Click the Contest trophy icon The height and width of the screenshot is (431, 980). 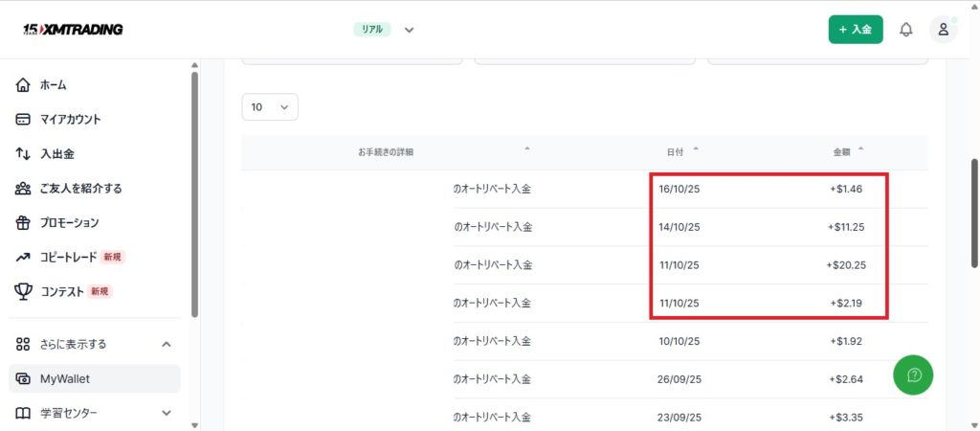coord(24,291)
